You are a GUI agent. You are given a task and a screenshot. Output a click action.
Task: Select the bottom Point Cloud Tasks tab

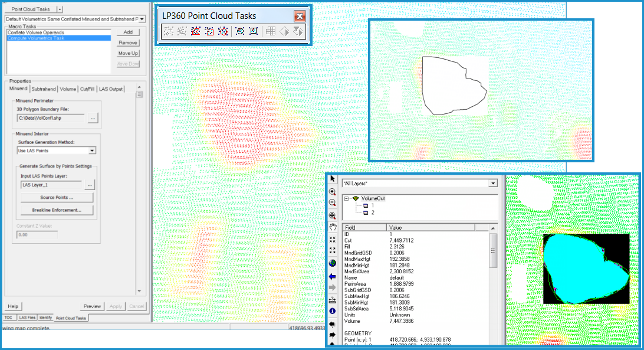click(x=71, y=318)
